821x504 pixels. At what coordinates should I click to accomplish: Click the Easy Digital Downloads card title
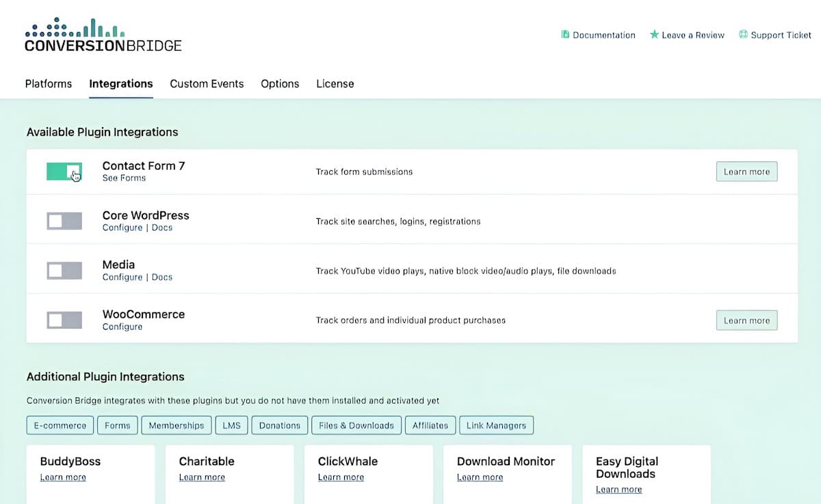pyautogui.click(x=627, y=468)
